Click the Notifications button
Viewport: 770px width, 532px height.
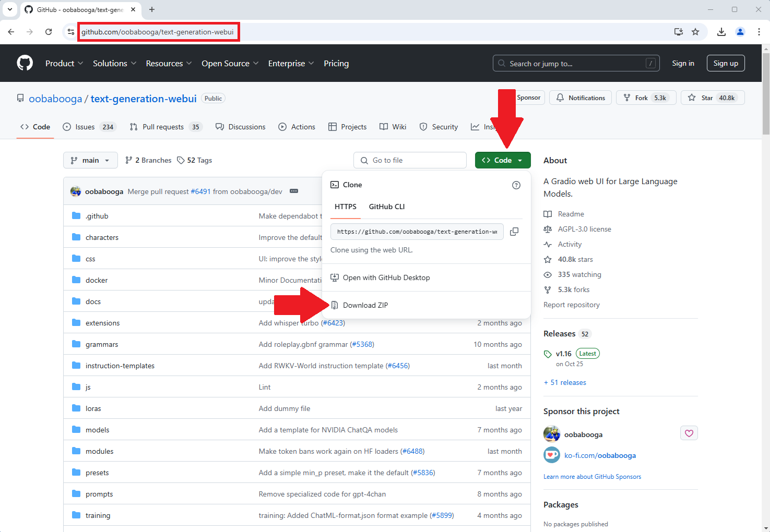coord(581,98)
